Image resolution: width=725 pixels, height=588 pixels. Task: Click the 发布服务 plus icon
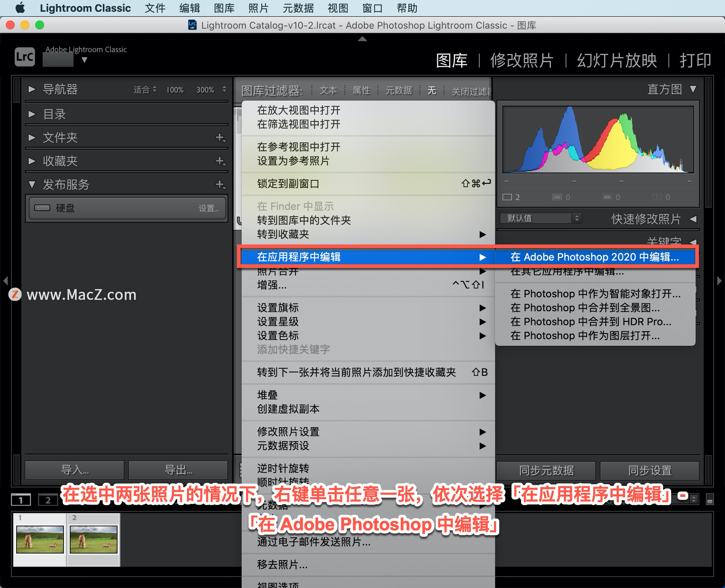tap(220, 185)
